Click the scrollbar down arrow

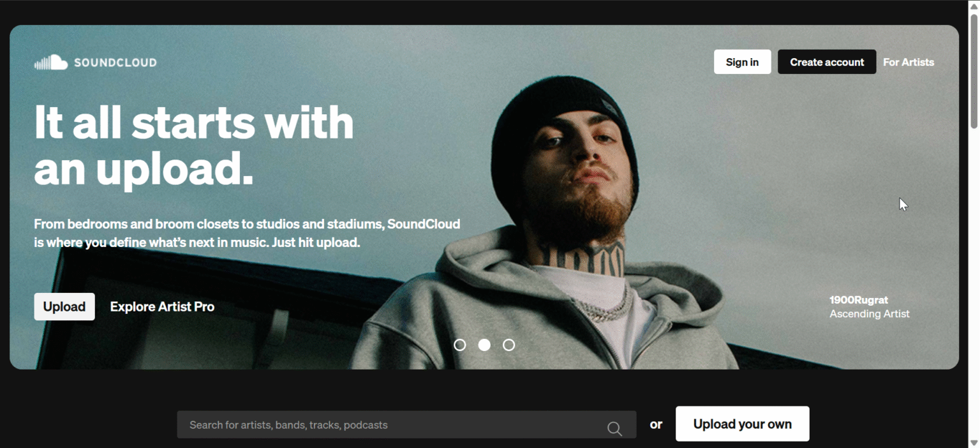[974, 443]
